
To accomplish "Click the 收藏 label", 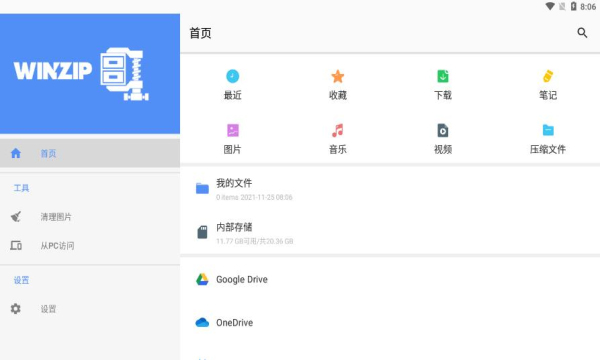I will point(338,95).
